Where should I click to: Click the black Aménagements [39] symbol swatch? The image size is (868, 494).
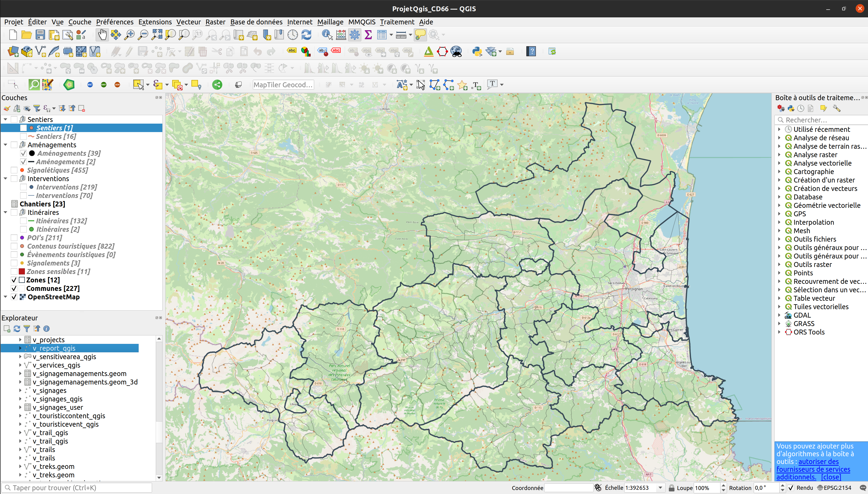point(32,153)
